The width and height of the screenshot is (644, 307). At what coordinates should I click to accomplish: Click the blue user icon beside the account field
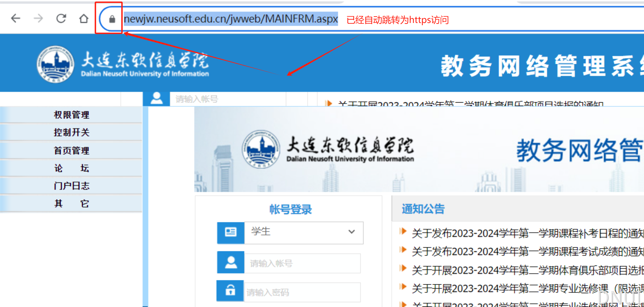(231, 263)
